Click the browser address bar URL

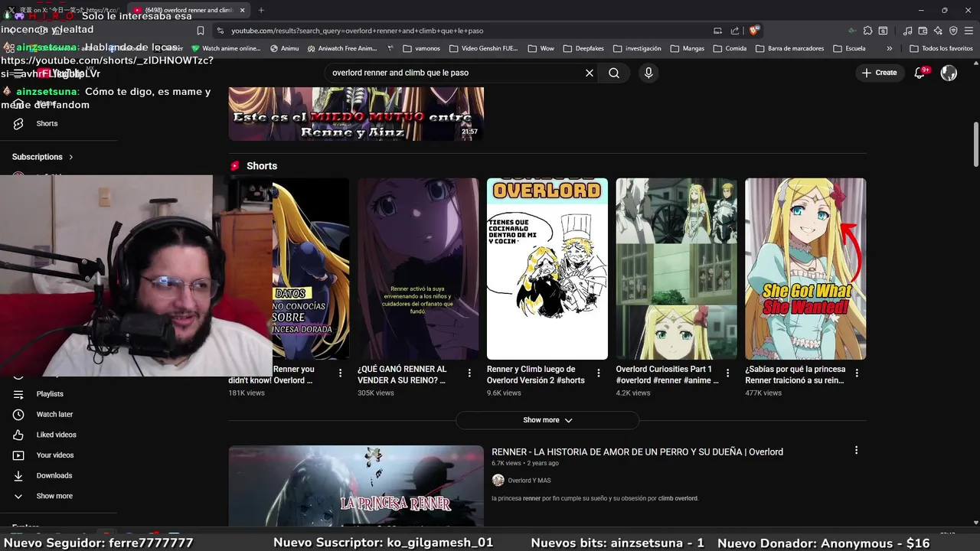coord(358,31)
